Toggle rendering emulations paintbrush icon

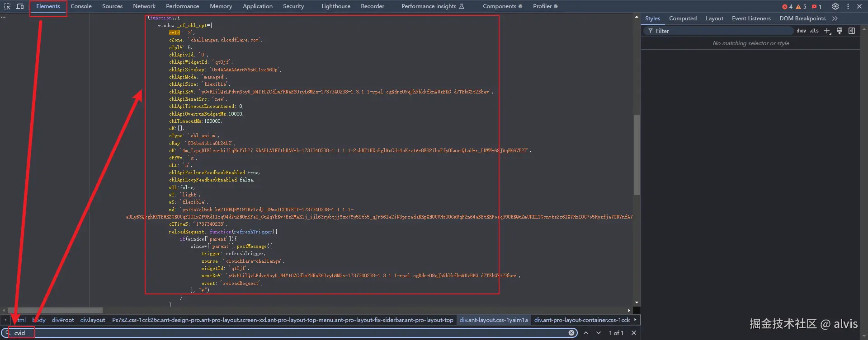[x=840, y=31]
